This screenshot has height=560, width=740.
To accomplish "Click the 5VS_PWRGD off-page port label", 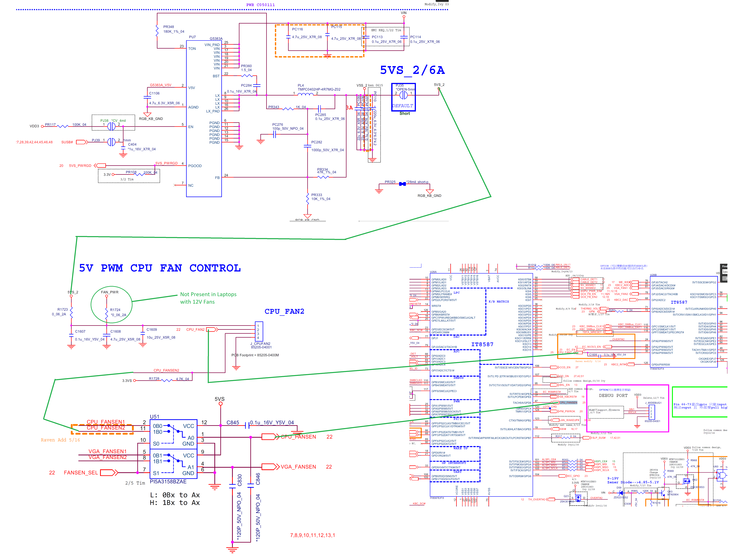I will click(x=80, y=166).
